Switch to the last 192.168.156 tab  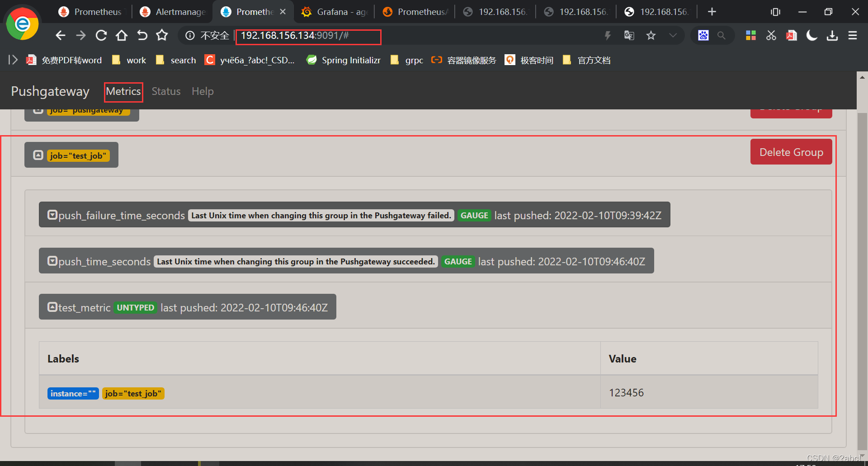657,12
